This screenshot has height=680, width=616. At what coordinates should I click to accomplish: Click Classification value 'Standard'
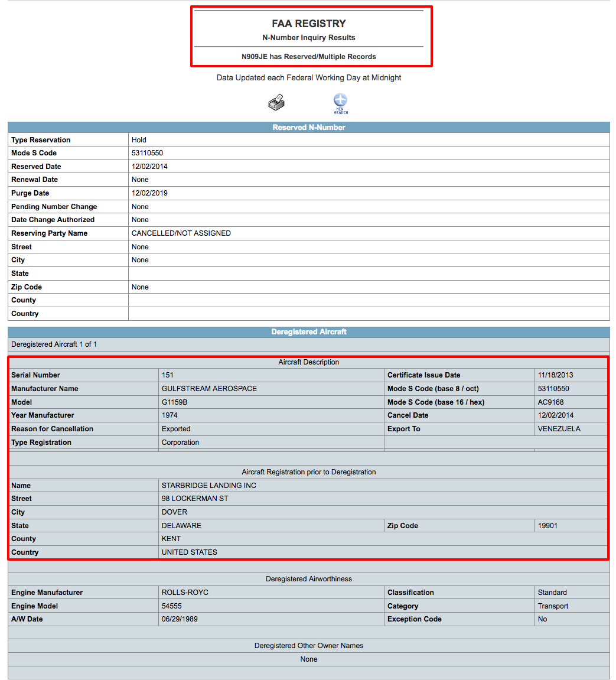coord(552,593)
